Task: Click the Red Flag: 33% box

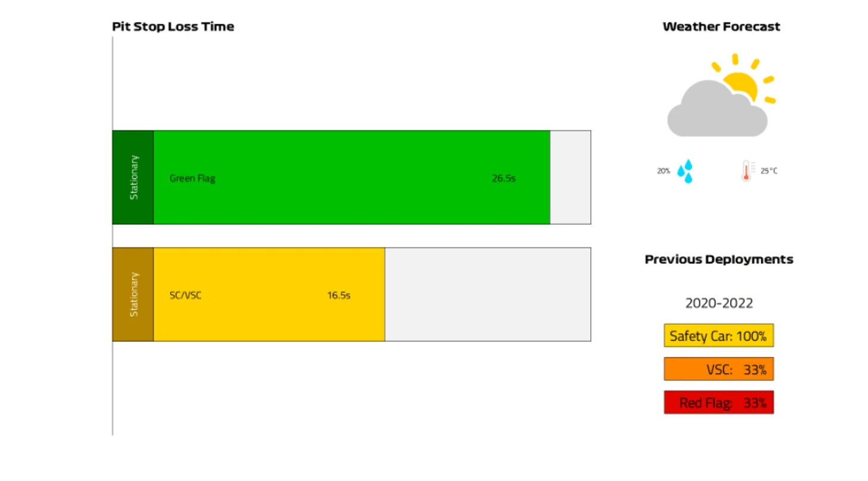Action: pyautogui.click(x=718, y=403)
